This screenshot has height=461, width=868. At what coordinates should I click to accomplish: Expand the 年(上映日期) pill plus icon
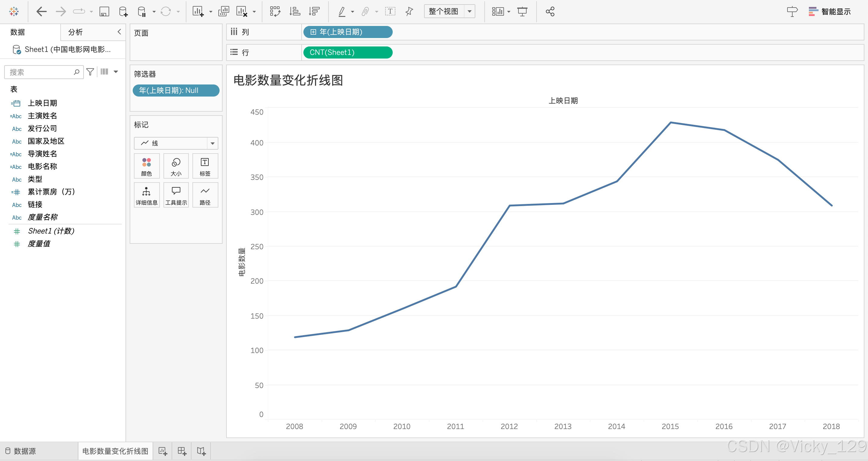tap(313, 32)
